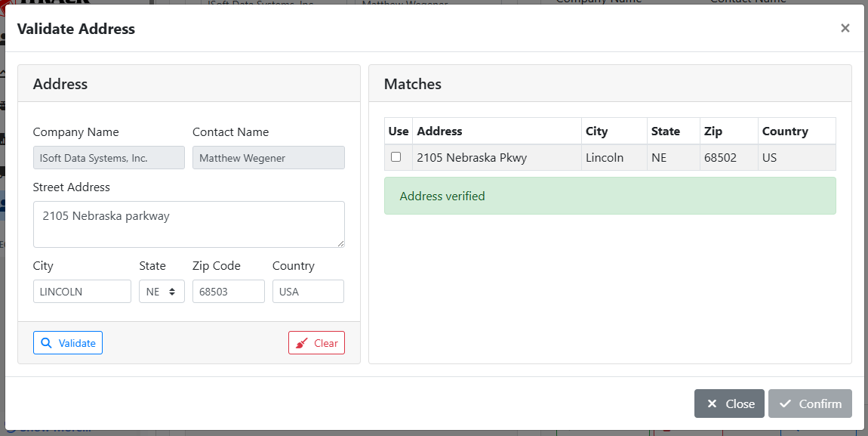
Task: Click the Zip column header in Matches
Action: (x=713, y=131)
